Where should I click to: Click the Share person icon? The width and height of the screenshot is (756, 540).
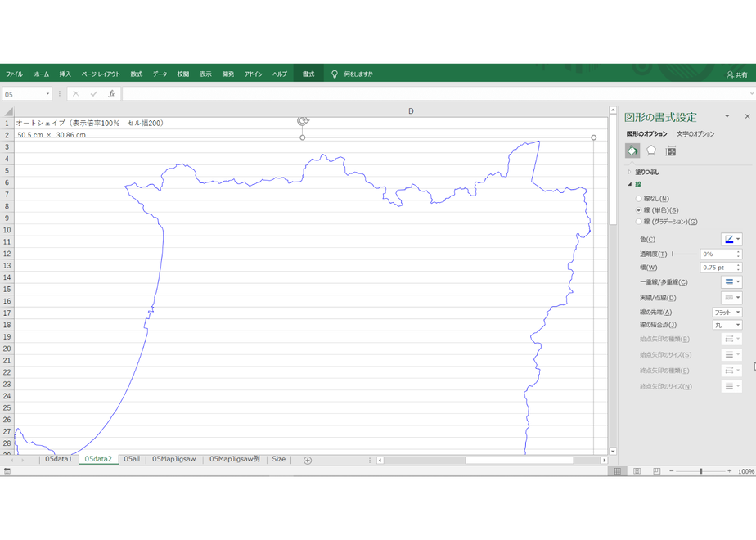tap(730, 74)
